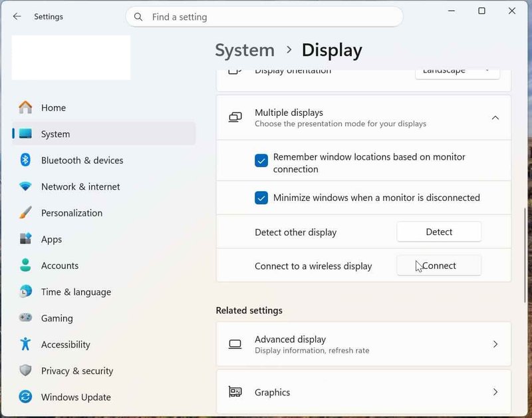Minimize the Settings window

(452, 11)
